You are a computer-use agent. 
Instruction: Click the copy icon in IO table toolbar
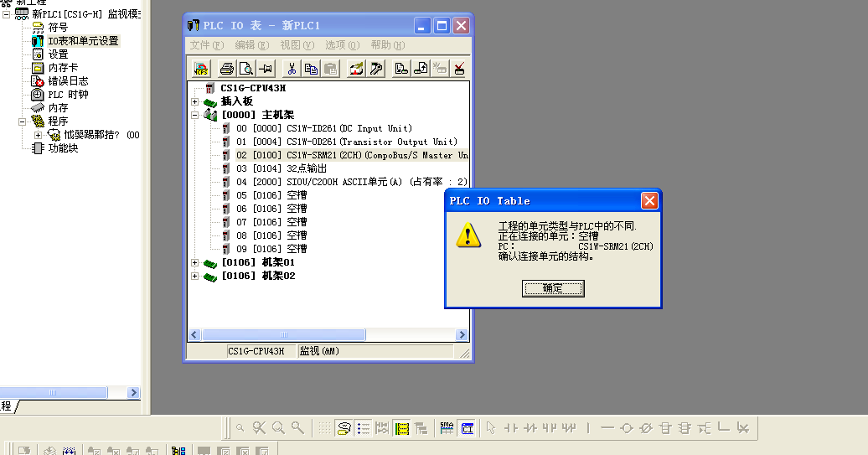point(311,69)
